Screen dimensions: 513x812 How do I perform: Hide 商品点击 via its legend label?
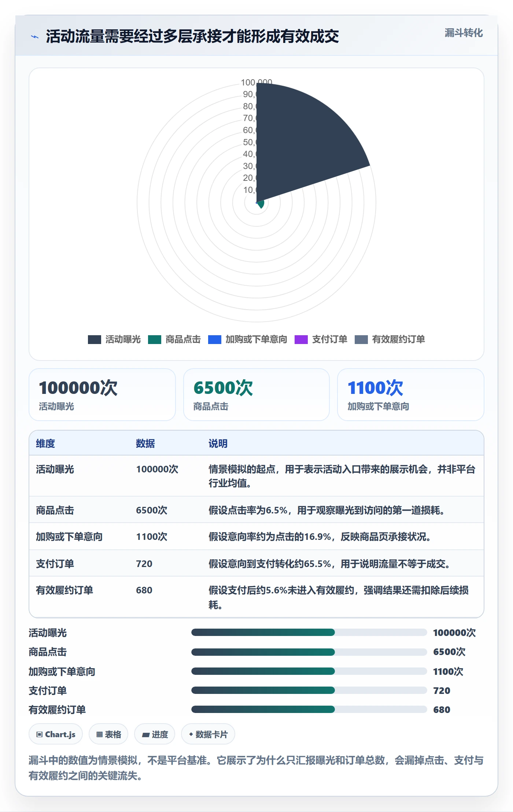pos(183,340)
